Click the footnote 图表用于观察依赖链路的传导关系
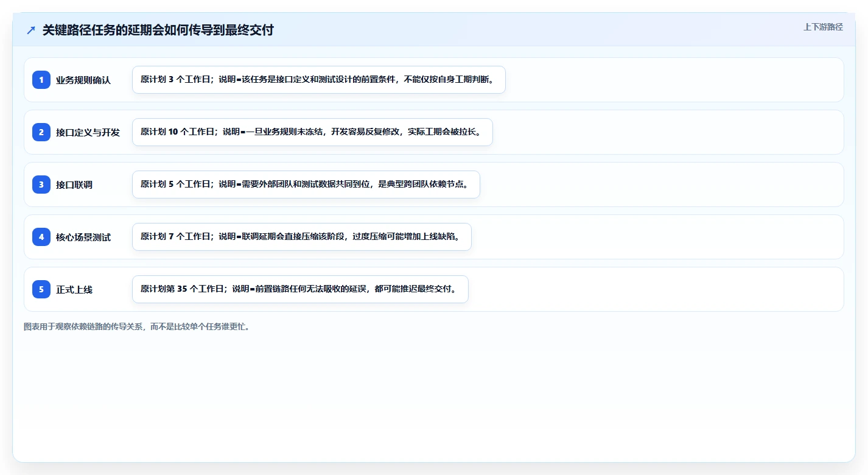868x475 pixels. pos(137,326)
